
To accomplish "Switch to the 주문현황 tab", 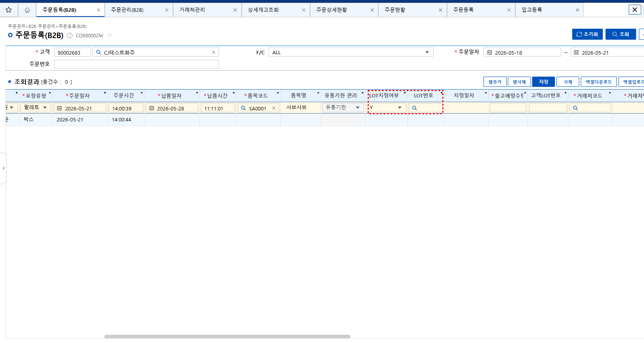I will coord(395,10).
